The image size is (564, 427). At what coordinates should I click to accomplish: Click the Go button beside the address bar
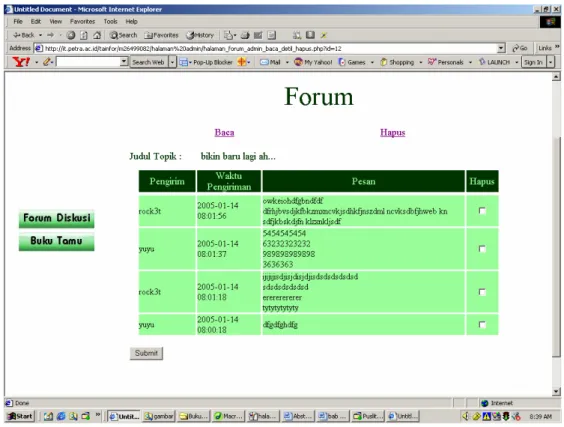pos(520,48)
